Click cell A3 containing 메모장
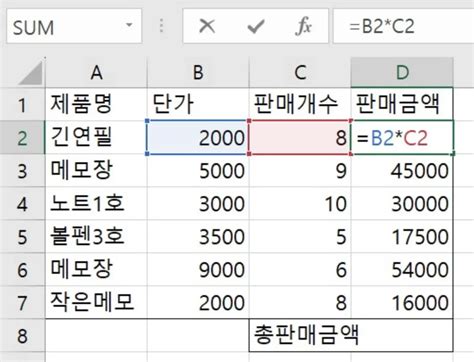The image size is (474, 362). point(96,171)
